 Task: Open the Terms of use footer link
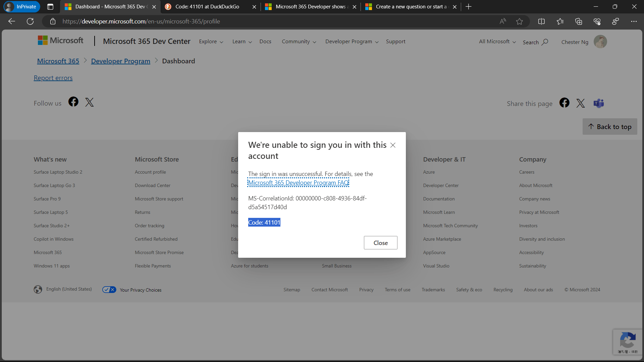397,290
